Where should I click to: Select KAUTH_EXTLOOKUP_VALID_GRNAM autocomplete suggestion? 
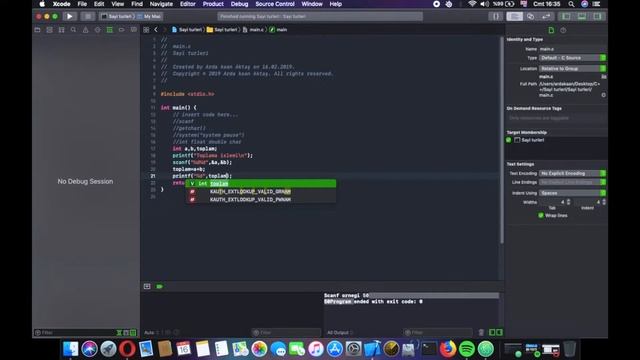[x=261, y=191]
